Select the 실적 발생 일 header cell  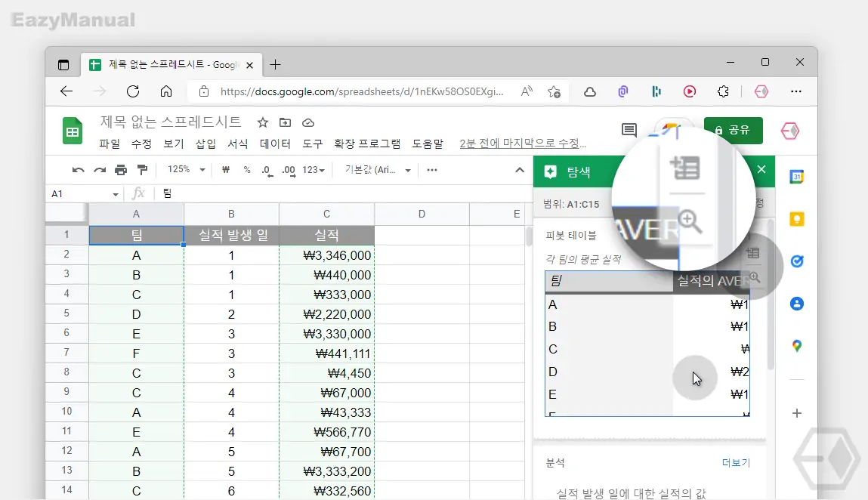pyautogui.click(x=231, y=236)
